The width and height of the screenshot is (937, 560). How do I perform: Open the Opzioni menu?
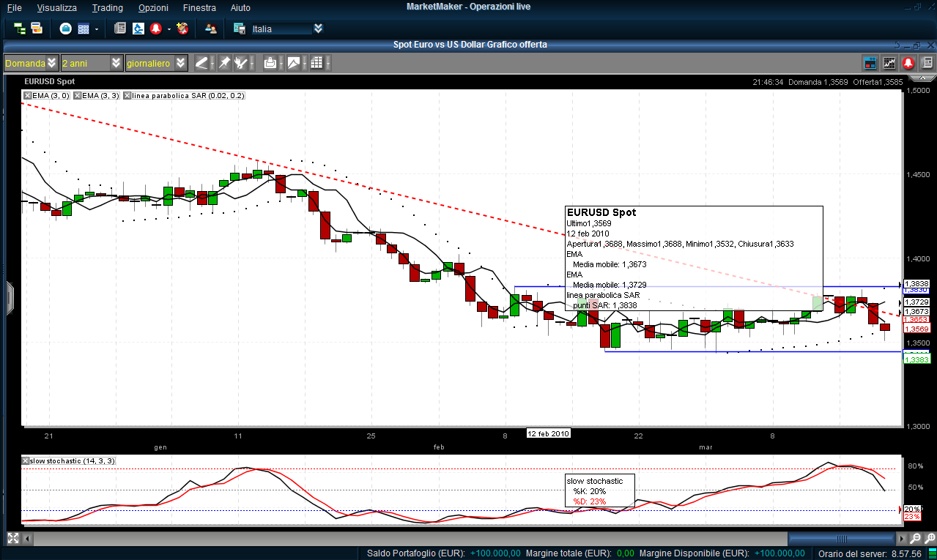point(154,7)
